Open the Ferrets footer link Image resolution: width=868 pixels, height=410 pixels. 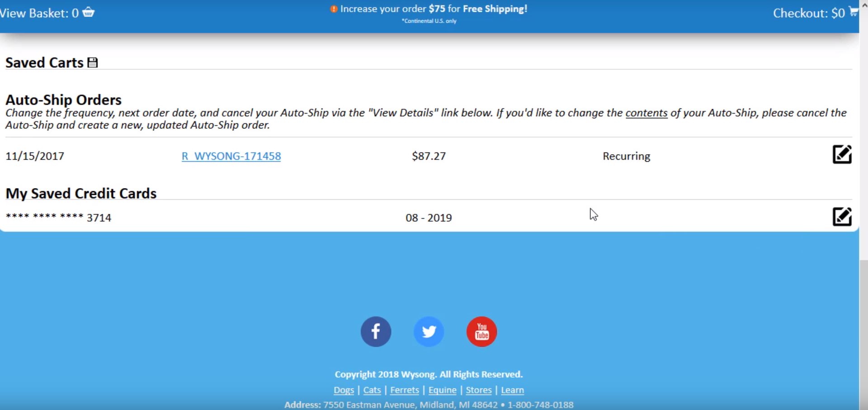(405, 390)
